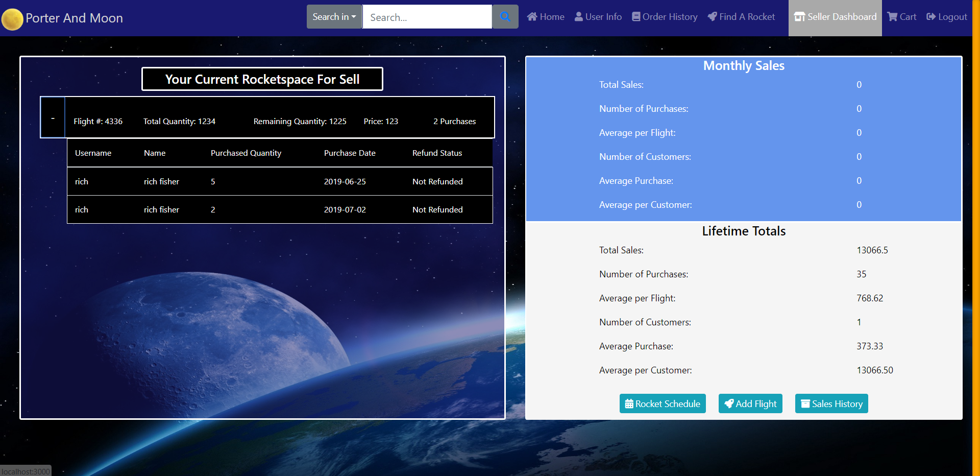Select the 2019-06-25 purchase row
The height and width of the screenshot is (476, 980).
[x=280, y=181]
